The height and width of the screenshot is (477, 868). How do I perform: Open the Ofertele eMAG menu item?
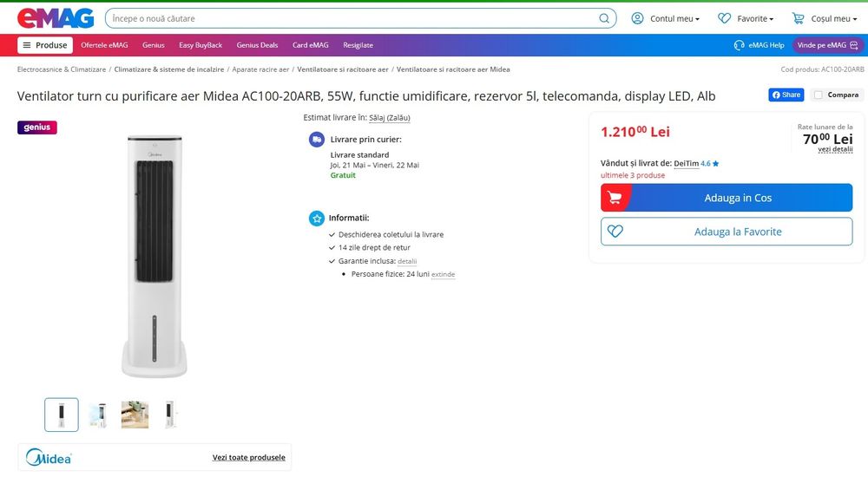coord(104,45)
